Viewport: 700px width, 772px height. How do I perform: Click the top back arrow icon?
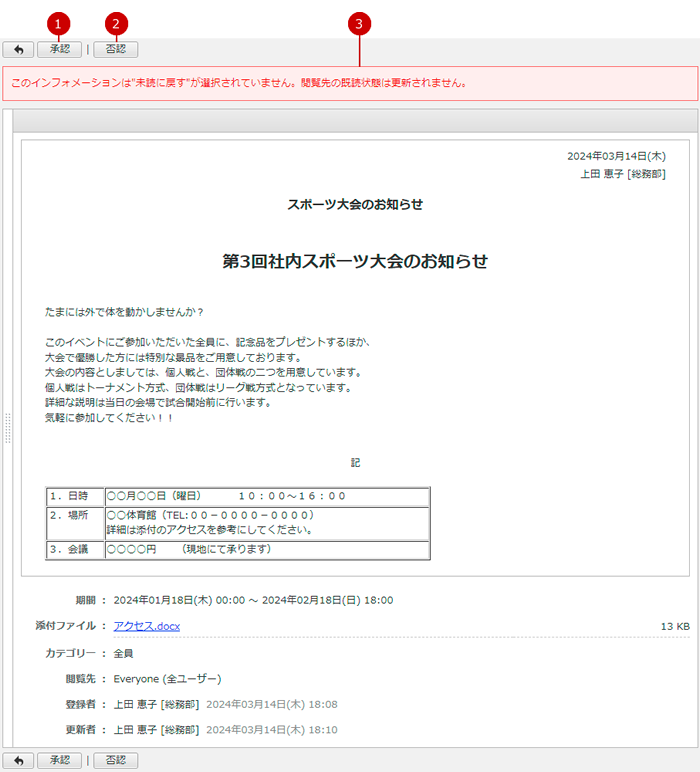(18, 49)
